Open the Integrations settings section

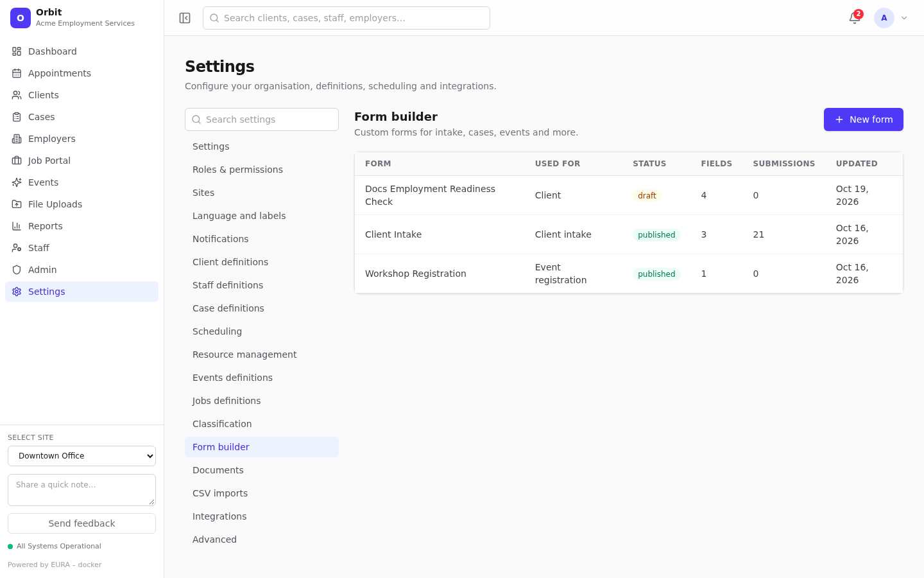click(262, 516)
